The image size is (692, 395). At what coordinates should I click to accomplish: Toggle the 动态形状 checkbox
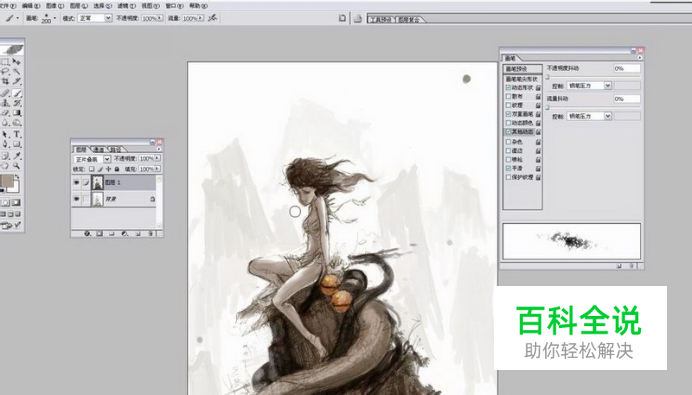[x=508, y=88]
